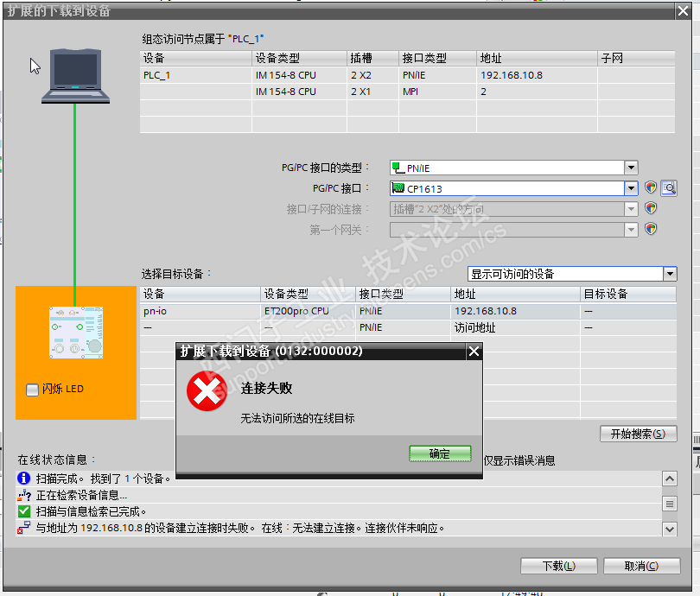Image resolution: width=700 pixels, height=596 pixels.
Task: Toggle the 闪烁 LED checkbox
Action: click(x=32, y=390)
